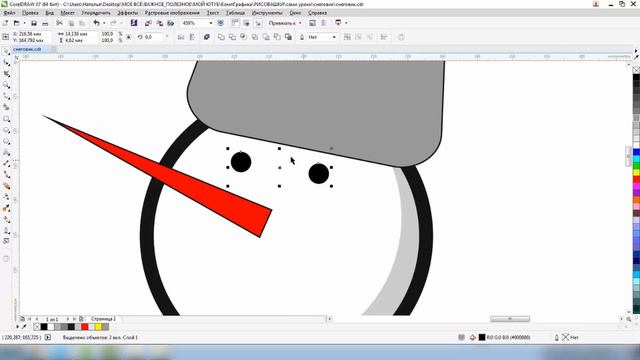Expand the Open button dropdown arrow
The width and height of the screenshot is (640, 360).
pos(24,23)
